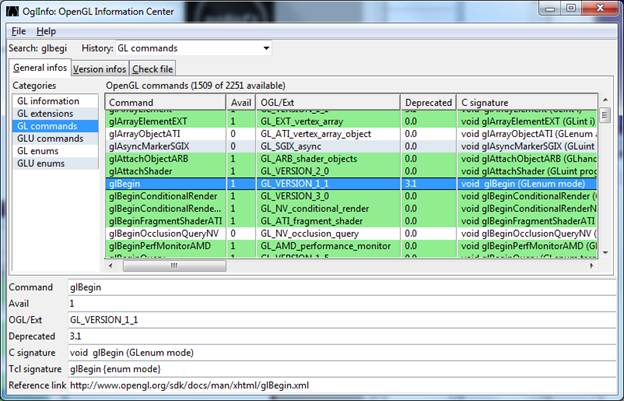This screenshot has width=624, height=401.
Task: Open the Help menu
Action: click(x=46, y=31)
